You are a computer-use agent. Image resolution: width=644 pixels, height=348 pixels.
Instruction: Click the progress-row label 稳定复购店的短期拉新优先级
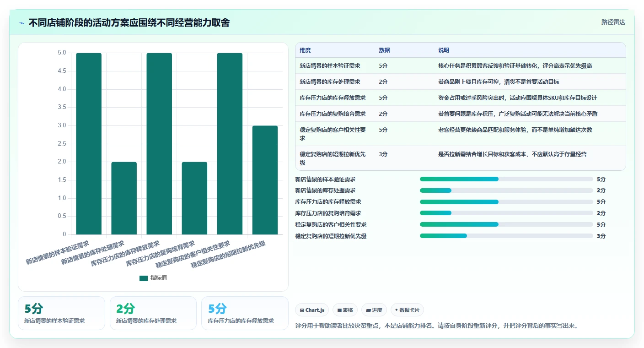(x=331, y=236)
